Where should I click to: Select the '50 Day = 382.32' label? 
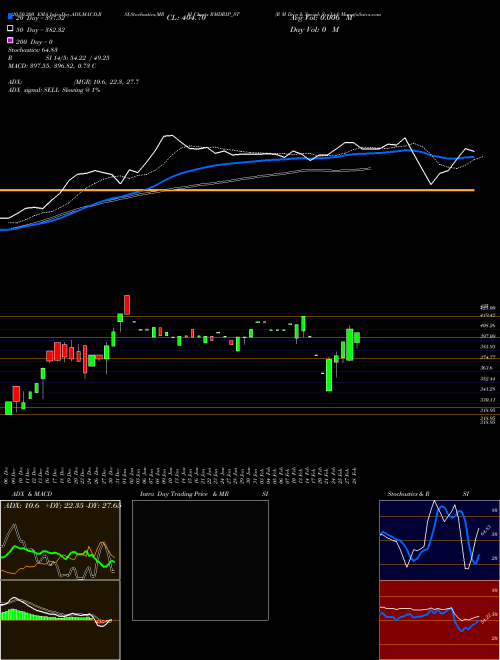tap(41, 30)
